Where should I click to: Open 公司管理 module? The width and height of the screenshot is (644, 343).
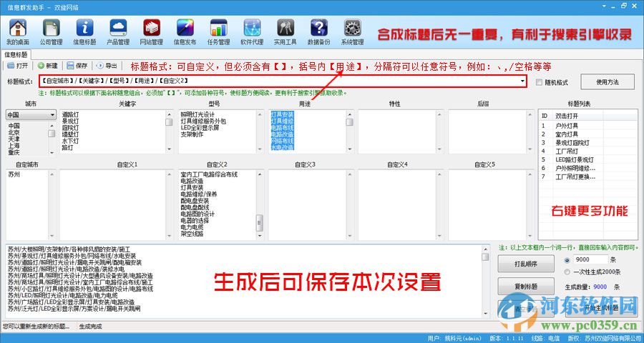pyautogui.click(x=52, y=31)
